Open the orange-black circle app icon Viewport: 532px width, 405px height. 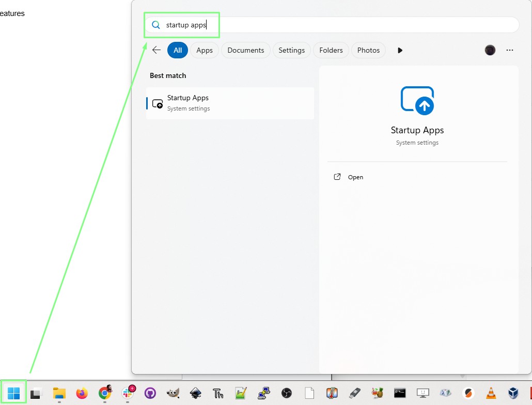click(x=468, y=393)
